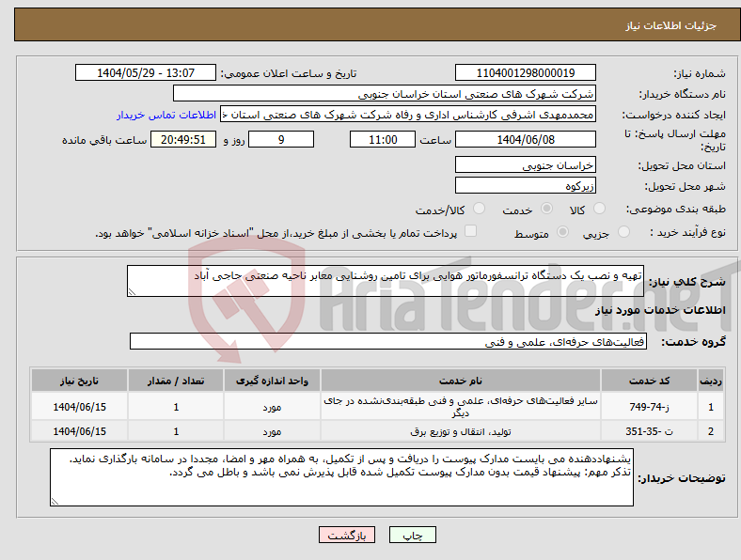This screenshot has height=560, width=741.
Task: Click the request creator name field
Action: point(408,115)
